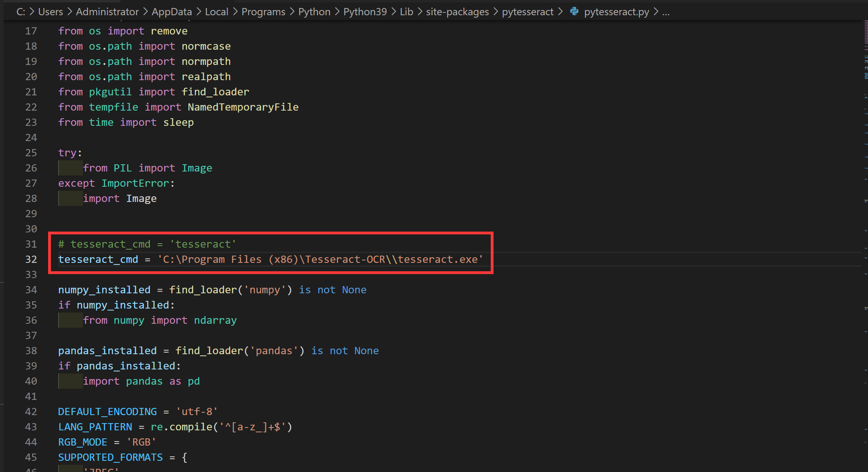
Task: Click the ImportError exception name
Action: (135, 184)
